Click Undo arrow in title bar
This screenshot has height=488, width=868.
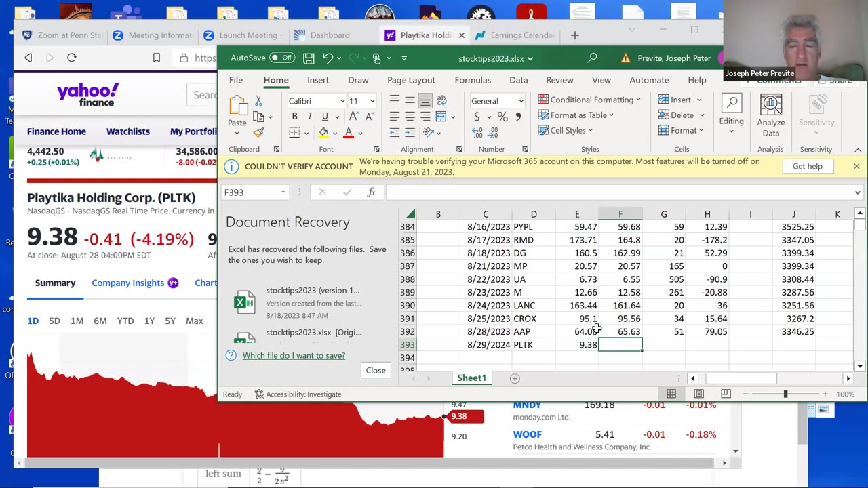[x=328, y=58]
